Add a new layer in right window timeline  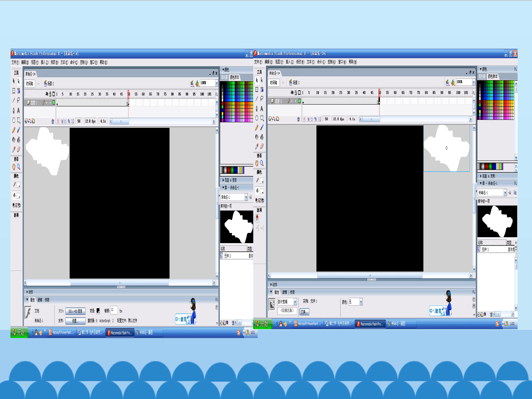(x=270, y=119)
